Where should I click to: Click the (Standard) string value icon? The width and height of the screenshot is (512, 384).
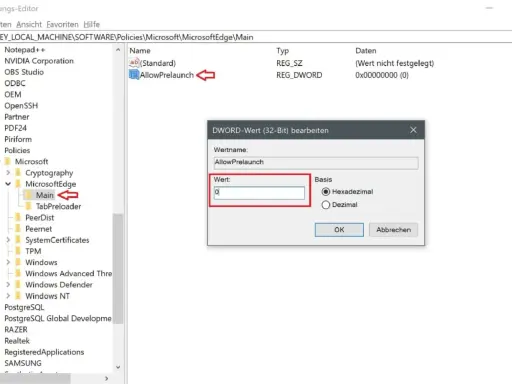point(134,63)
